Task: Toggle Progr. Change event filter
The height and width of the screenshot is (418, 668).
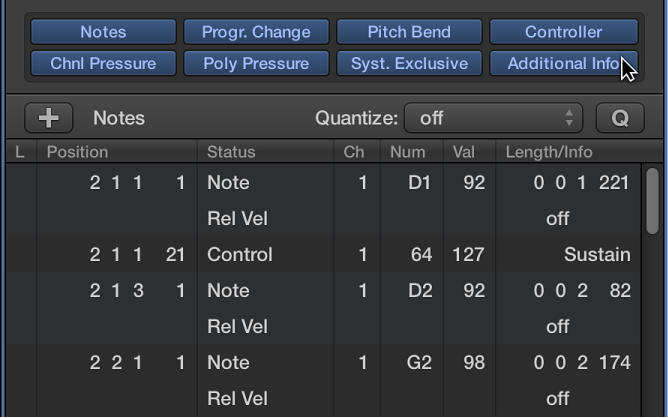Action: (256, 32)
